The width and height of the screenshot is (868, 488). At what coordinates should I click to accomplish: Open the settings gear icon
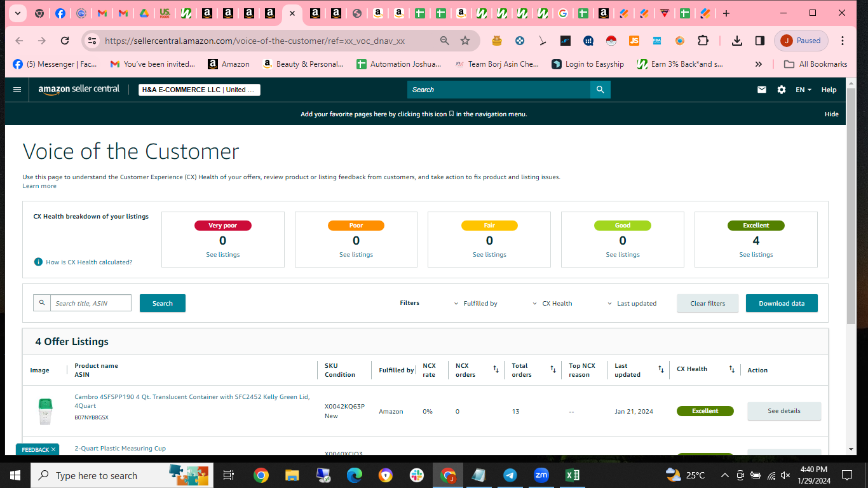782,90
